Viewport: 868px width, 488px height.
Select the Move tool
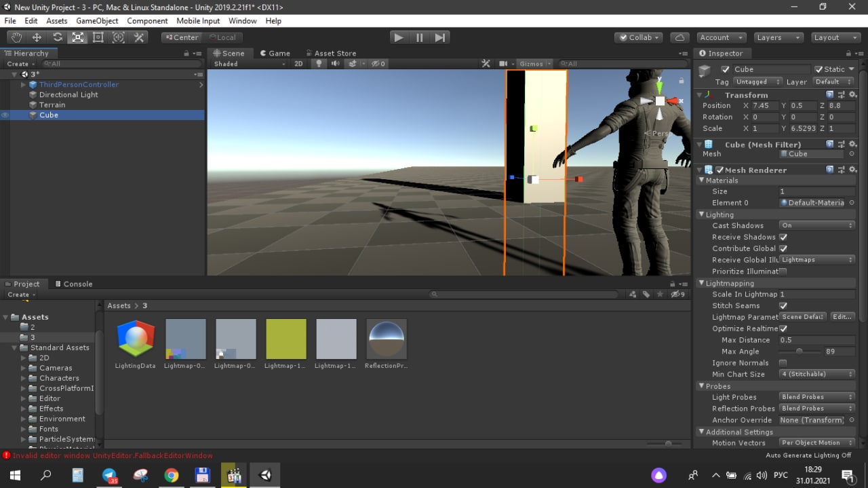click(37, 37)
